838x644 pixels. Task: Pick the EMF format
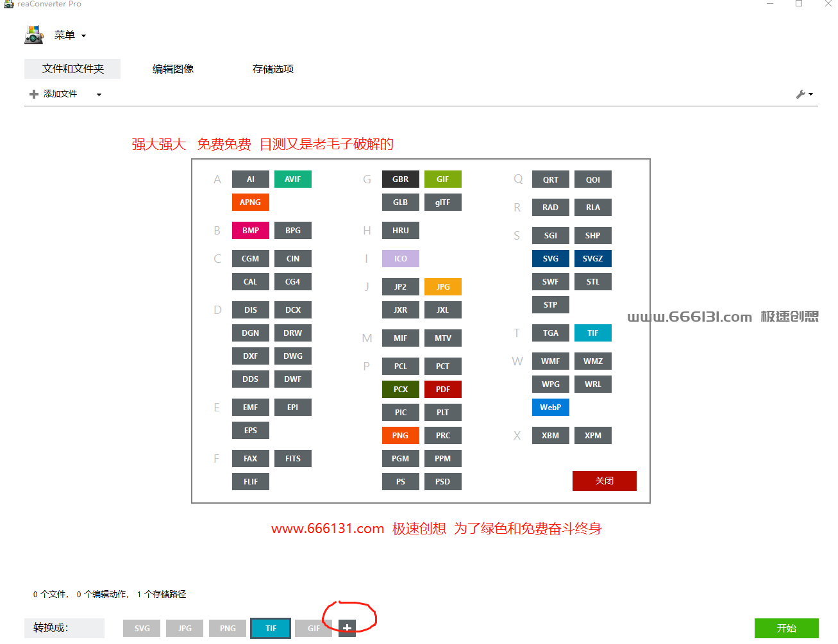click(251, 408)
